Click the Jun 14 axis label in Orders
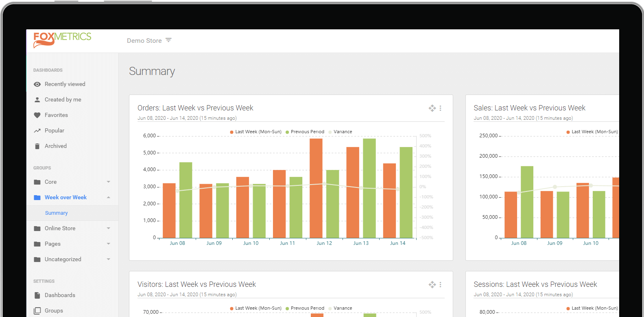The width and height of the screenshot is (644, 317). pos(398,243)
